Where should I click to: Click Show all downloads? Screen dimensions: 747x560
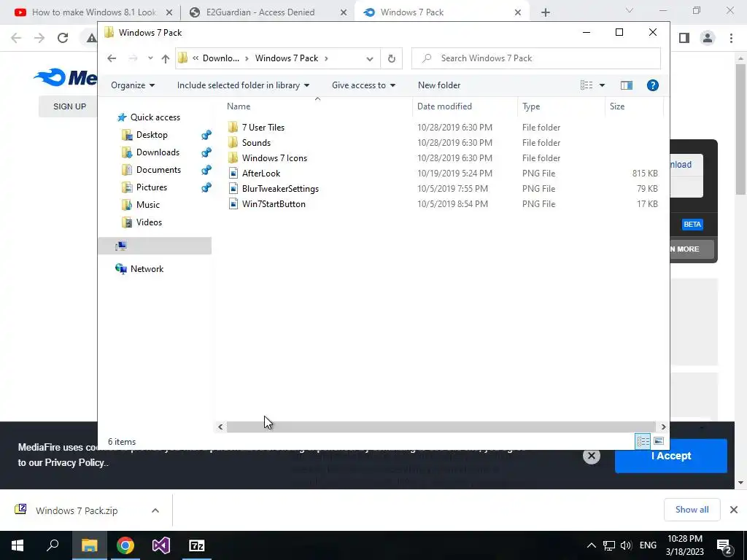click(x=692, y=510)
